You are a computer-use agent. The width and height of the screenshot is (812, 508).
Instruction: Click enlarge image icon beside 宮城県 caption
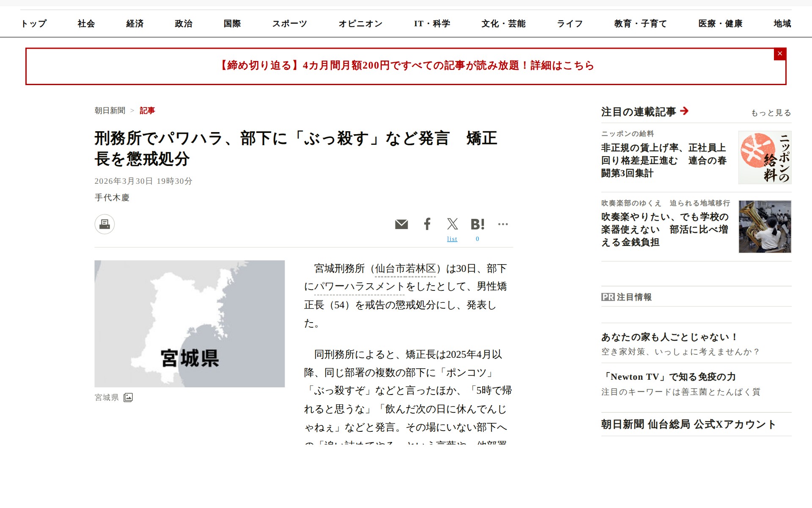click(x=128, y=398)
